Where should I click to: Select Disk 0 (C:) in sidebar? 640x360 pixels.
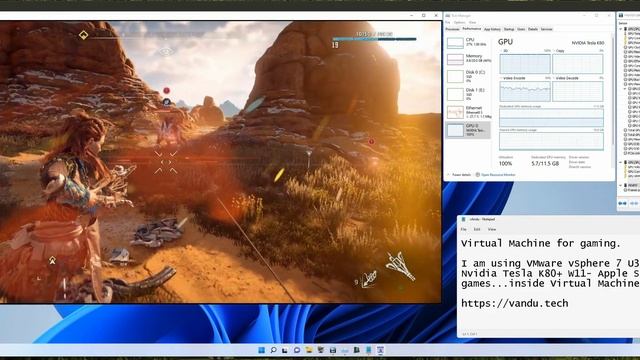(469, 76)
